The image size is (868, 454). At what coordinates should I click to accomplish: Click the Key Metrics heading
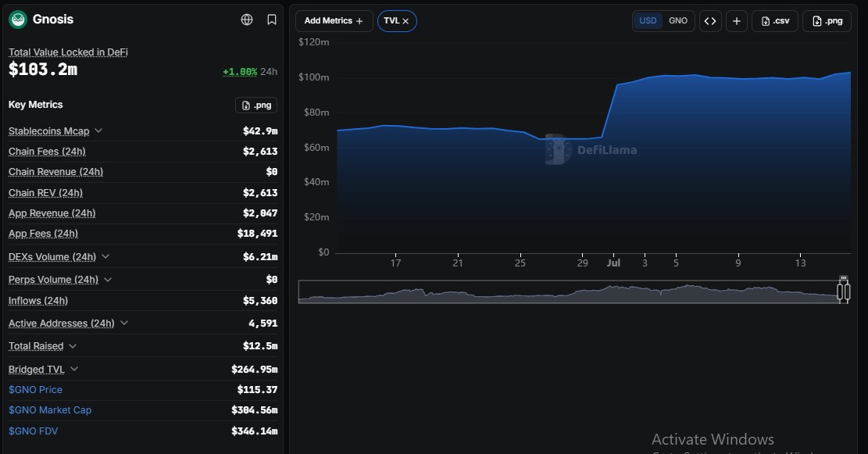[x=35, y=105]
